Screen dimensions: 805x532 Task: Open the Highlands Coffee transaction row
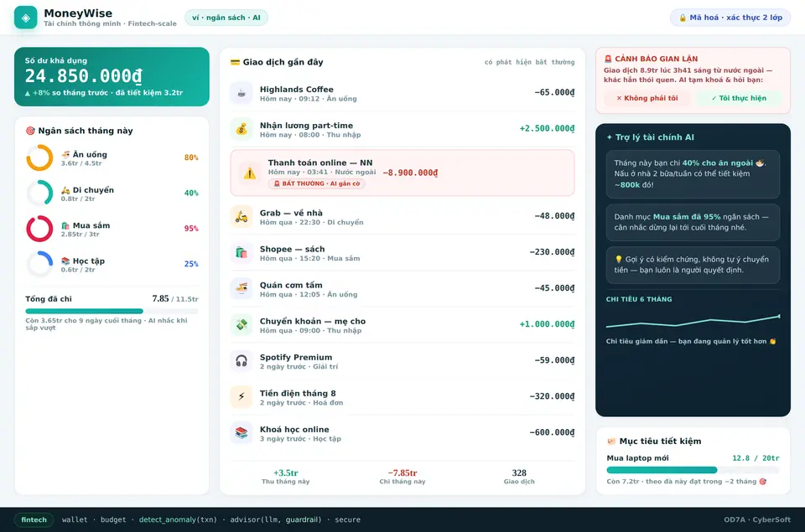(x=402, y=93)
